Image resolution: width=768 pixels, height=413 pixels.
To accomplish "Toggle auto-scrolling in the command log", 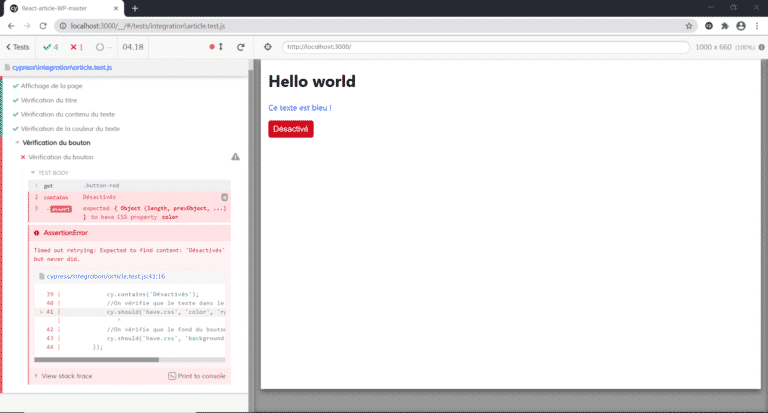I will (216, 47).
